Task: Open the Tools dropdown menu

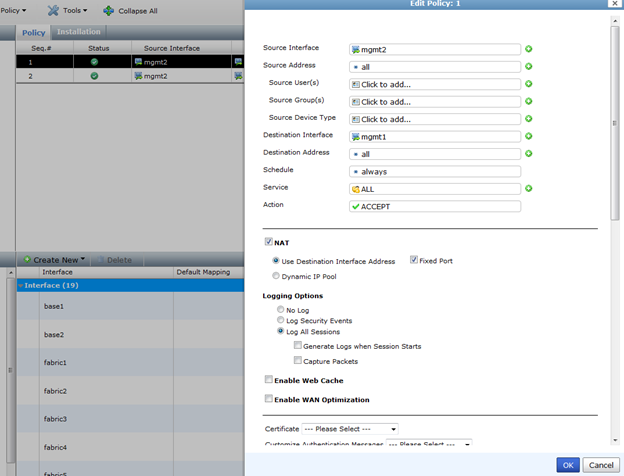Action: (68, 10)
